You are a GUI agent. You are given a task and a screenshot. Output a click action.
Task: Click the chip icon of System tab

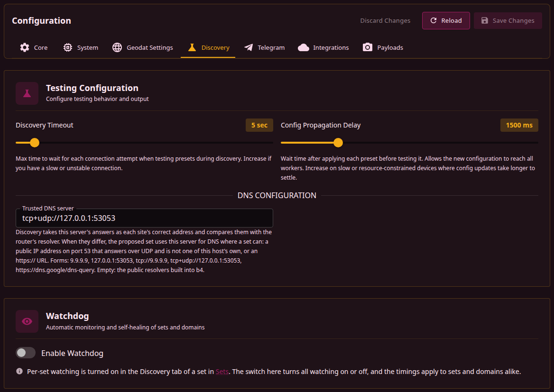click(x=68, y=47)
